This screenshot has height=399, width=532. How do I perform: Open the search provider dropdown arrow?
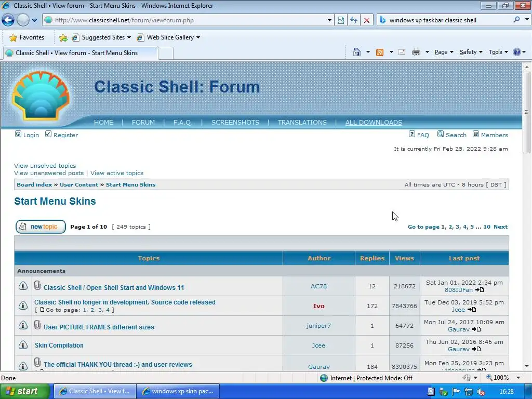point(526,20)
